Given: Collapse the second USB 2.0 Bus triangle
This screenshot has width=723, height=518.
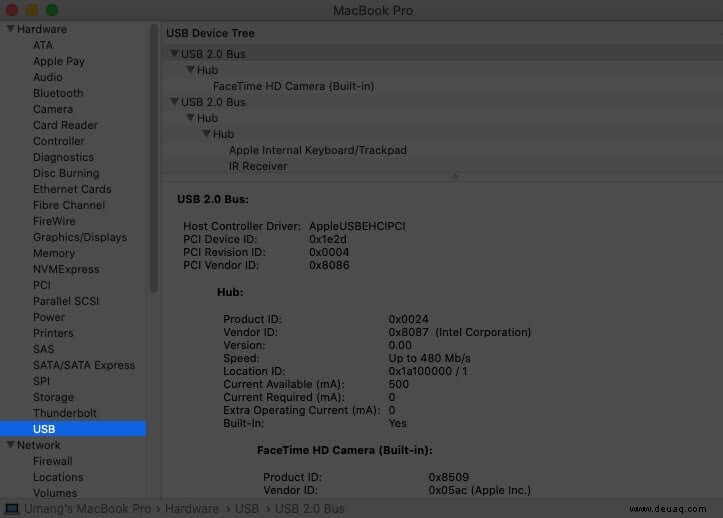Looking at the screenshot, I should 174,101.
